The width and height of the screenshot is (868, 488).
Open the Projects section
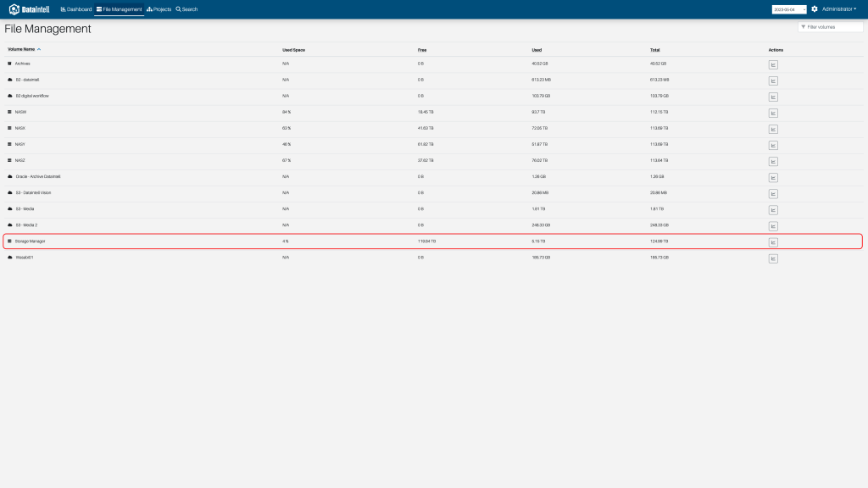(x=159, y=9)
